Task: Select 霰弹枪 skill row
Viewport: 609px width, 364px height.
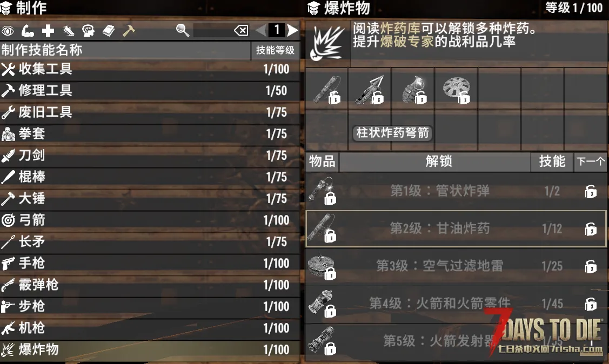Action: [150, 285]
